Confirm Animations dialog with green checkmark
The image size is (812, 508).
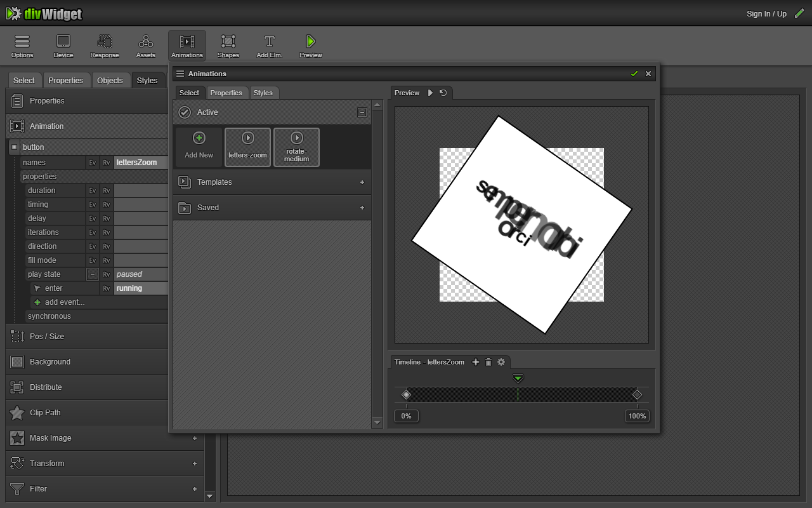coord(634,74)
